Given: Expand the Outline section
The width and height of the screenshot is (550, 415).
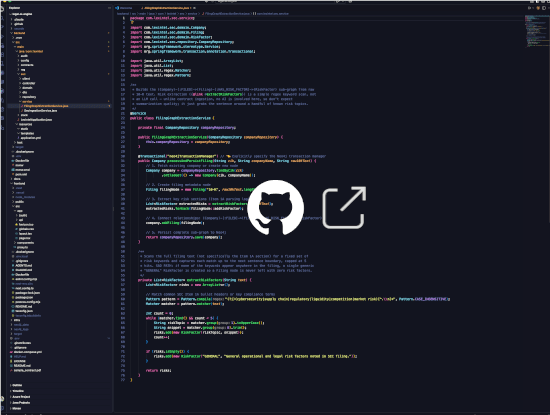Looking at the screenshot, I should pos(17,385).
